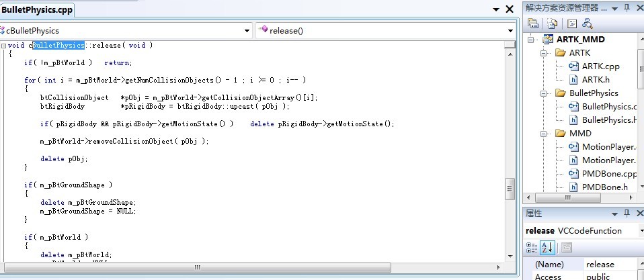Click the method icon beside release()
Image resolution: width=644 pixels, height=280 pixels.
(264, 30)
